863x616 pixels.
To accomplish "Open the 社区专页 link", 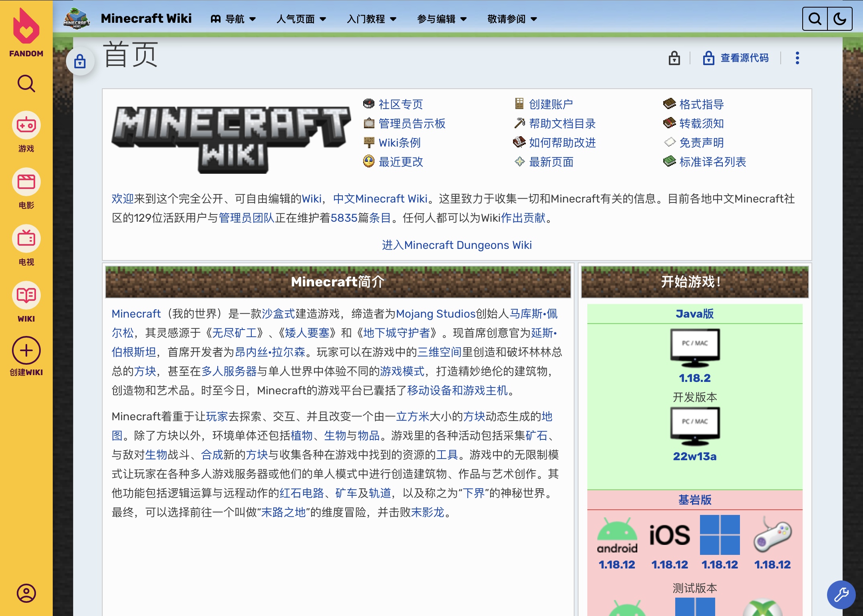I will point(401,104).
